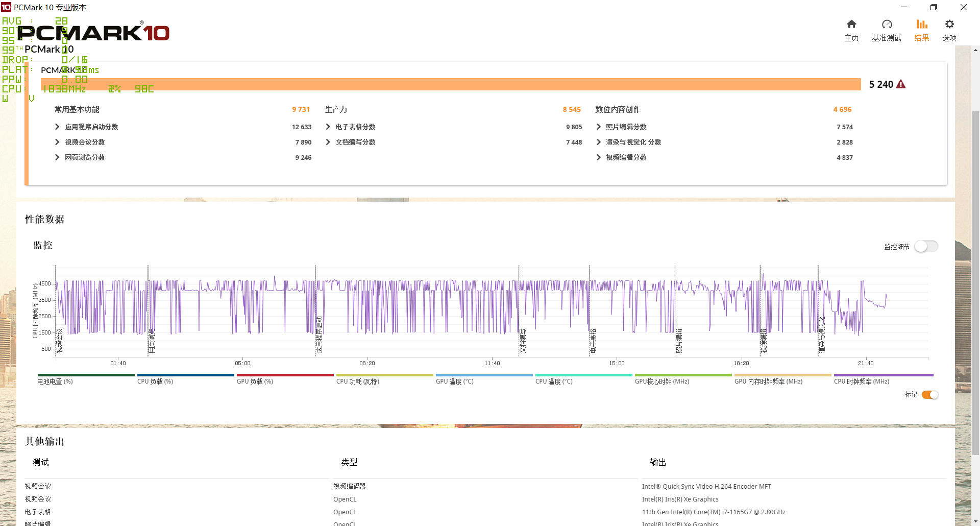The image size is (980, 526).
Task: Click the 测试 column header
Action: tap(41, 462)
